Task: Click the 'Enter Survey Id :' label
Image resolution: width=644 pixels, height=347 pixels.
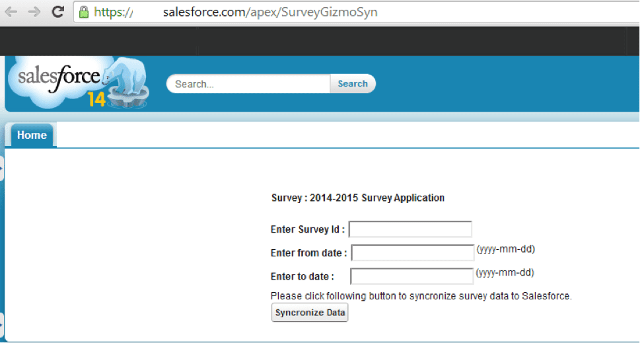Action: 308,229
